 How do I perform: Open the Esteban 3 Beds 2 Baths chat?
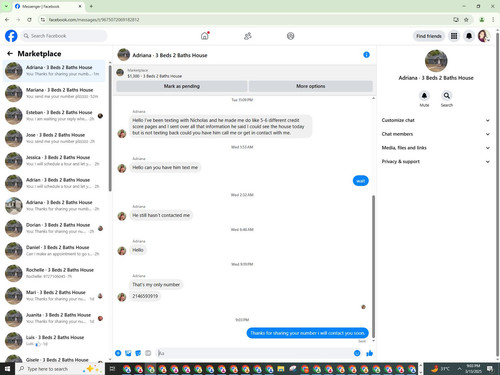(54, 116)
